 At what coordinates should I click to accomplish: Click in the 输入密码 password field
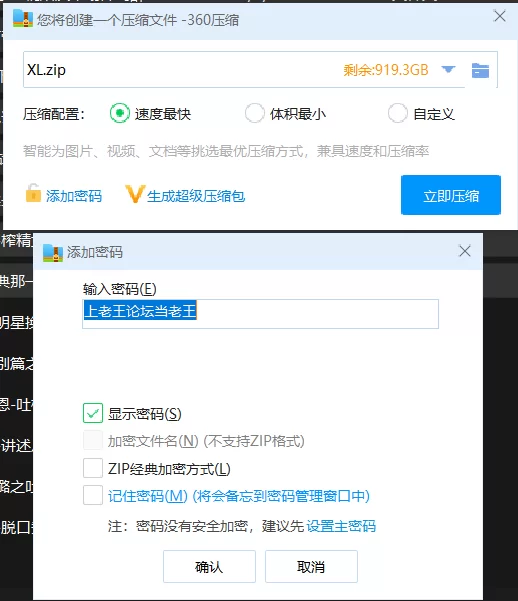point(260,314)
